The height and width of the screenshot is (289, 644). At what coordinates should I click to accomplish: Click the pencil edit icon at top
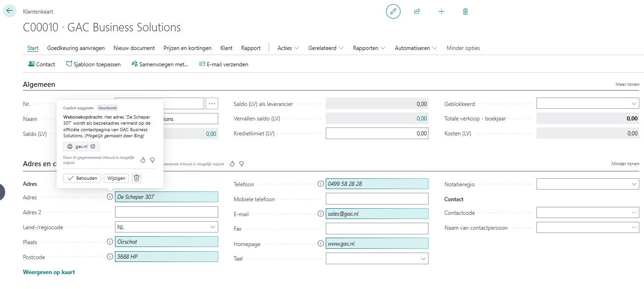click(x=393, y=11)
